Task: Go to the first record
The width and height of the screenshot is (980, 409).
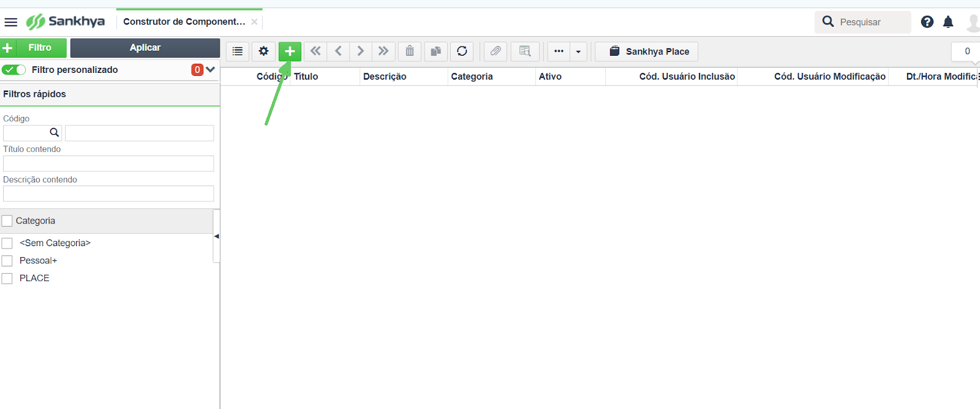Action: point(315,51)
